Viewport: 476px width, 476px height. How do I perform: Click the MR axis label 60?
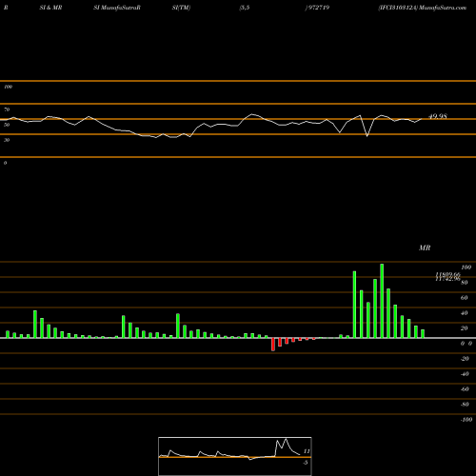click(x=465, y=298)
